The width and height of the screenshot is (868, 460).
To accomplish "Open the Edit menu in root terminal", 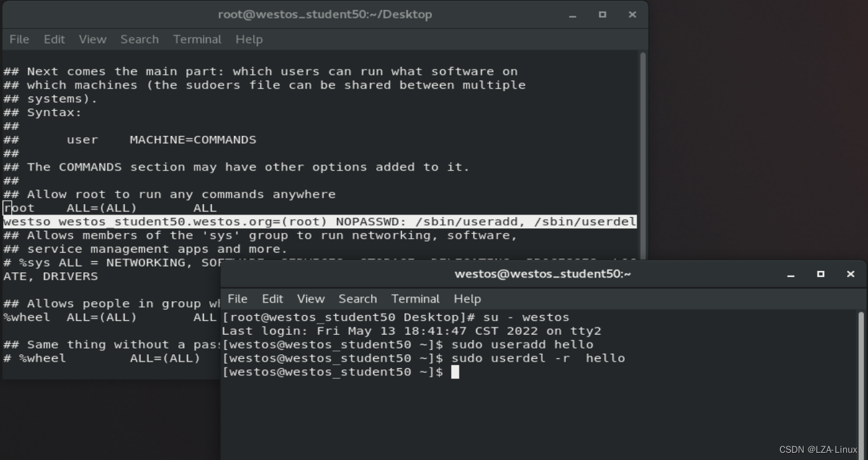I will (54, 39).
